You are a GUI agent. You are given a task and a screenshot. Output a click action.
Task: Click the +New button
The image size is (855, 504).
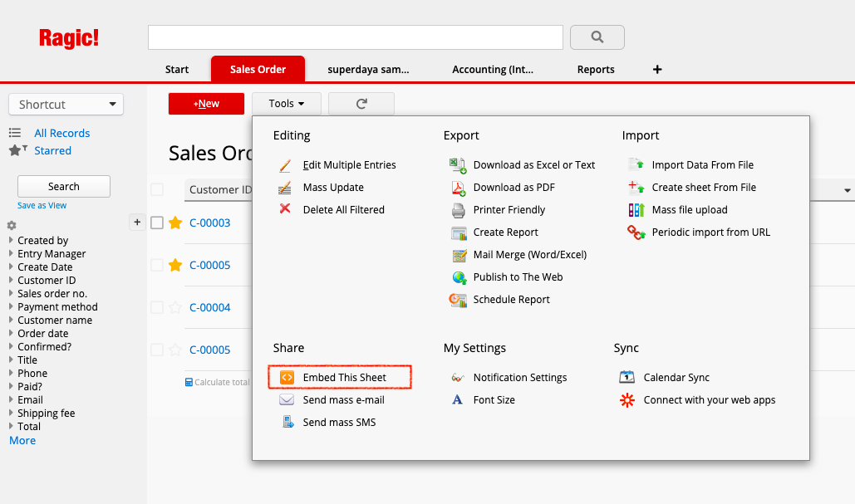(206, 103)
